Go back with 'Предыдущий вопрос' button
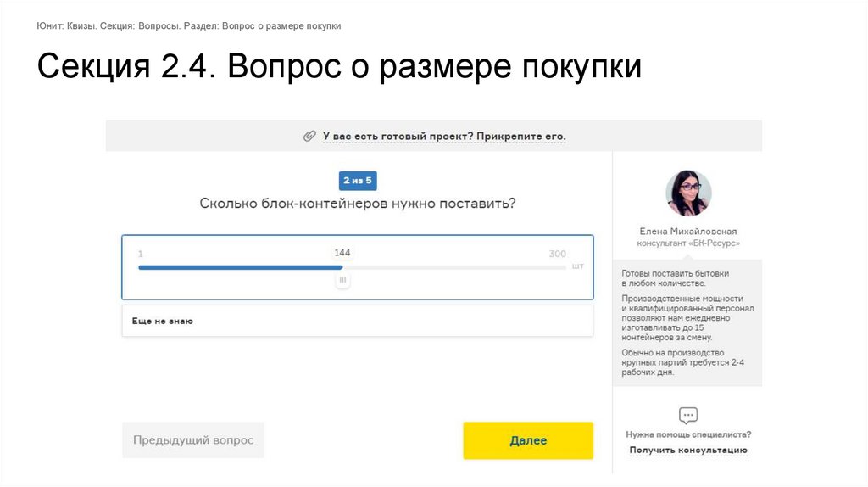This screenshot has width=868, height=487. 193,440
